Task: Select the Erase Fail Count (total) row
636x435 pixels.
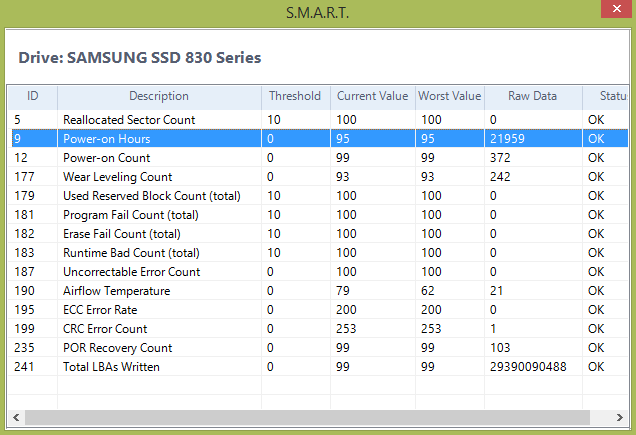Action: tap(318, 234)
